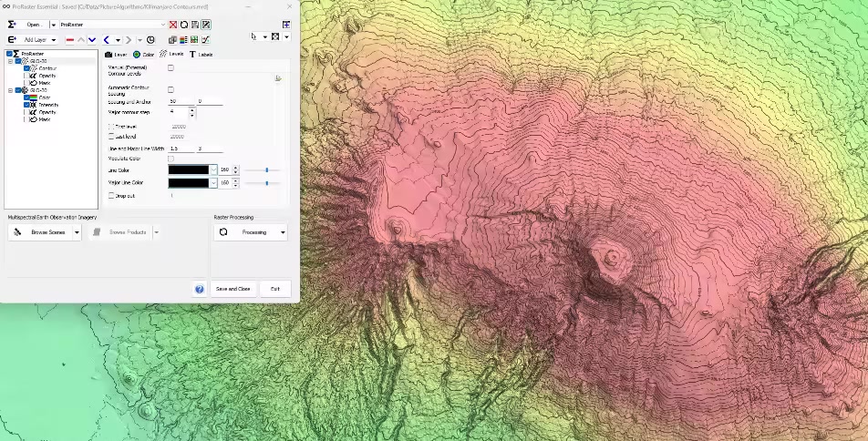The image size is (868, 441).
Task: Click the red X delete icon
Action: 173,25
